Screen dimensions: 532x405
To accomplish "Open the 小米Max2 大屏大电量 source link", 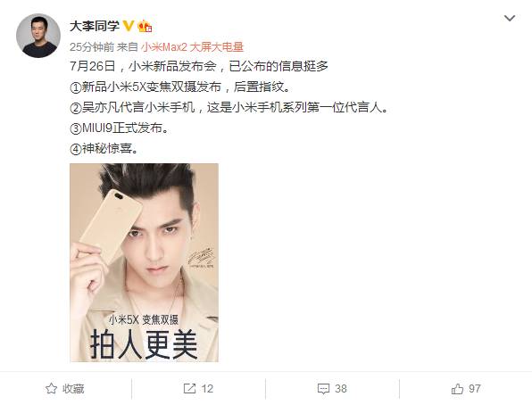I will coord(193,46).
